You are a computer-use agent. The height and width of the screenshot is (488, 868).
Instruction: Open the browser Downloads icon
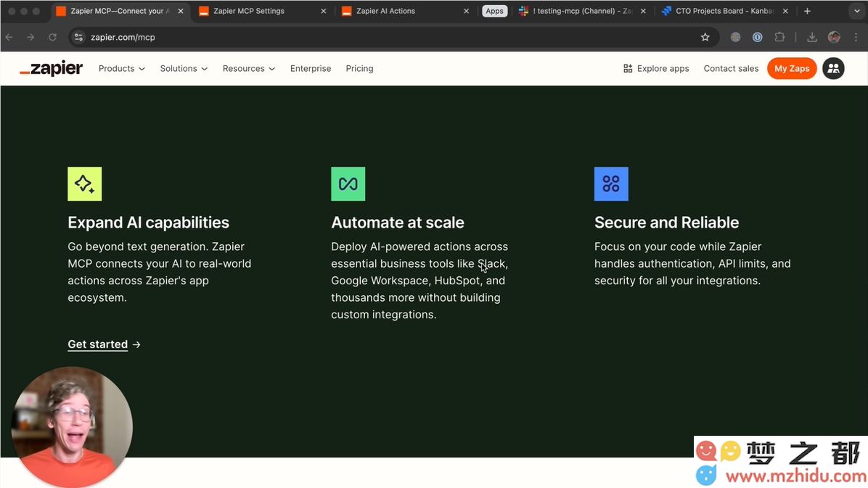[812, 37]
